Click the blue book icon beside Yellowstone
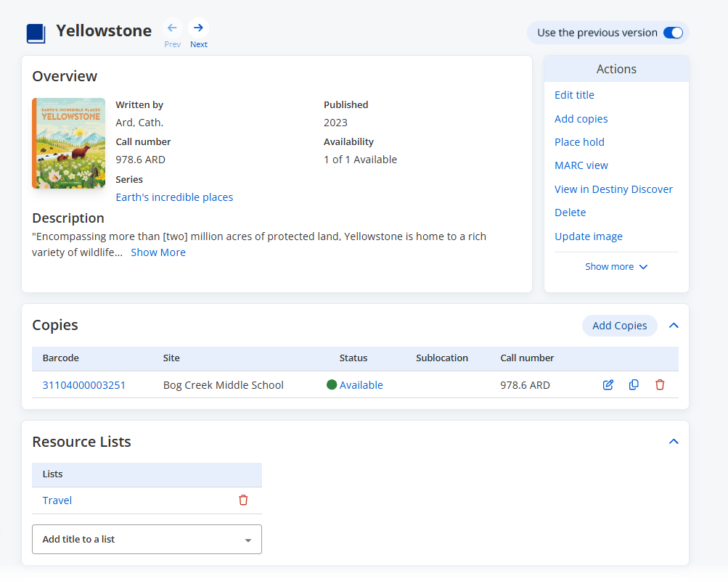 pos(36,33)
